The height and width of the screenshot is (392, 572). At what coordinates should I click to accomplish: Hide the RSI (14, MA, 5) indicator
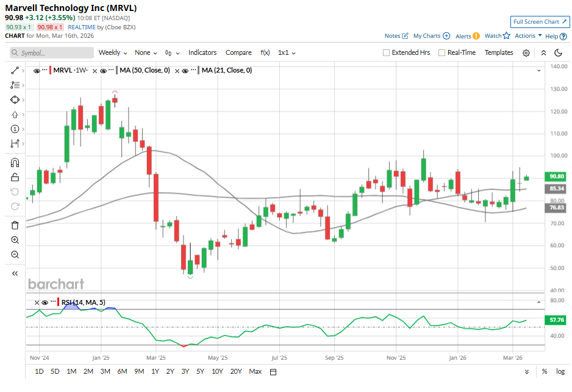click(x=45, y=302)
